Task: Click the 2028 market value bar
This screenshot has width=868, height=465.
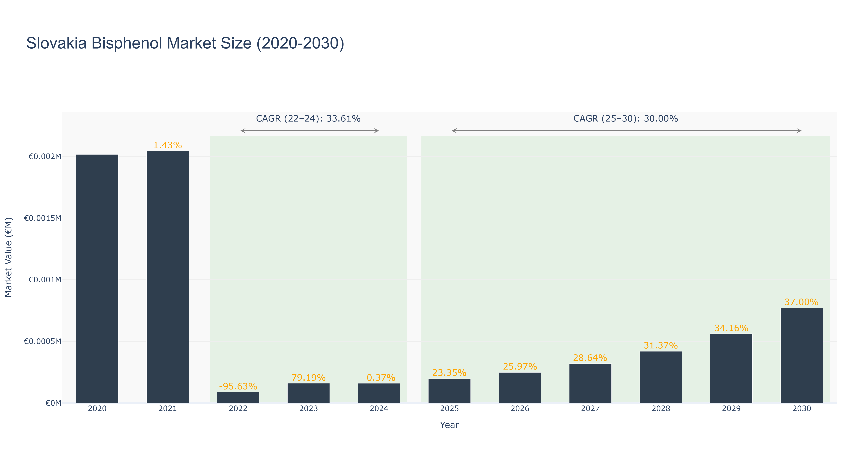Action: click(x=660, y=377)
